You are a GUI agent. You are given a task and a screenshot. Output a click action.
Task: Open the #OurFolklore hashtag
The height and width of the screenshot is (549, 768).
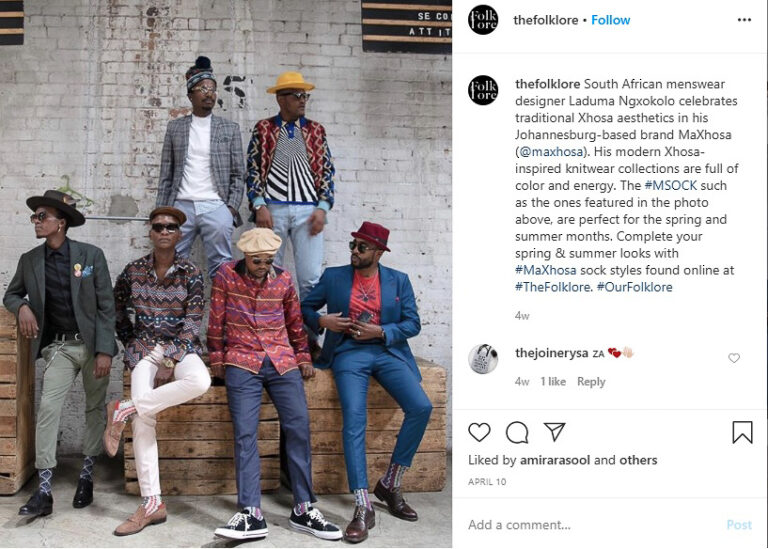click(634, 287)
